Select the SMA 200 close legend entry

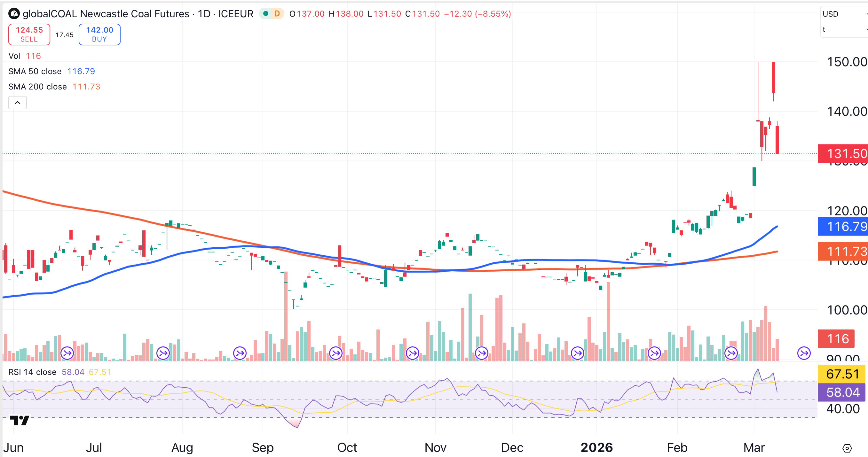pos(37,87)
